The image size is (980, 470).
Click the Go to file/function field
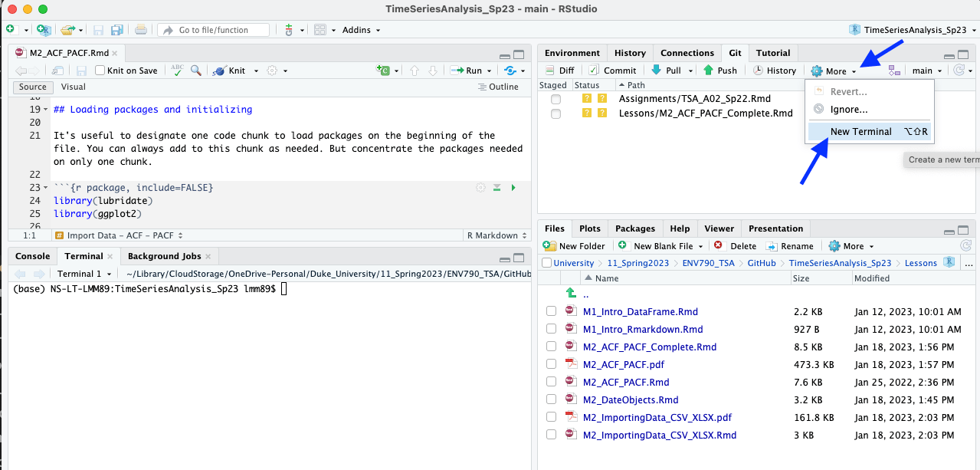click(214, 30)
